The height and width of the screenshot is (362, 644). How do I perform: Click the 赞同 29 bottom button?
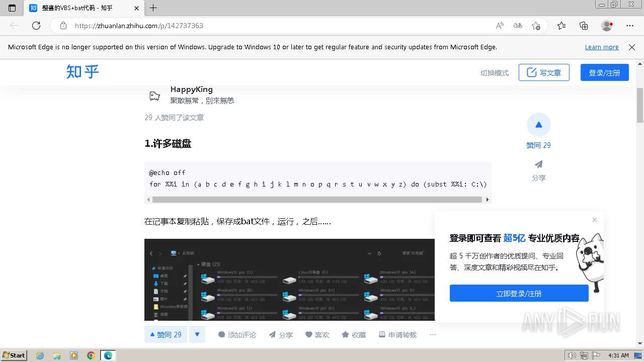(x=166, y=334)
